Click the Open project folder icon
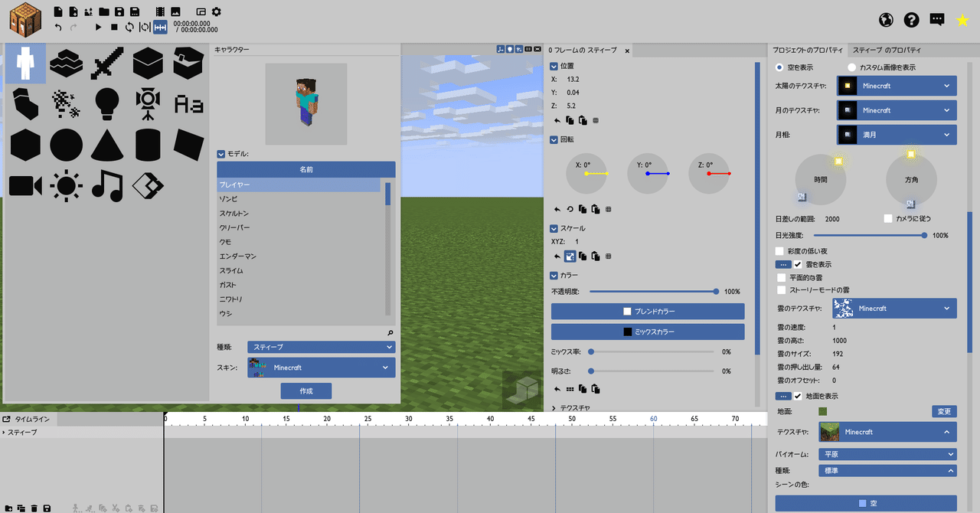 click(x=103, y=11)
